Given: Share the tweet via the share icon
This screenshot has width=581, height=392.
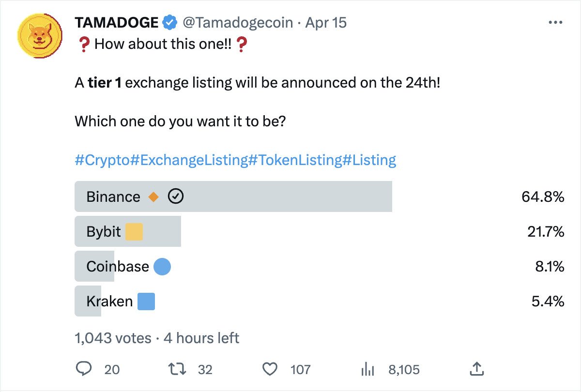Looking at the screenshot, I should pyautogui.click(x=476, y=368).
